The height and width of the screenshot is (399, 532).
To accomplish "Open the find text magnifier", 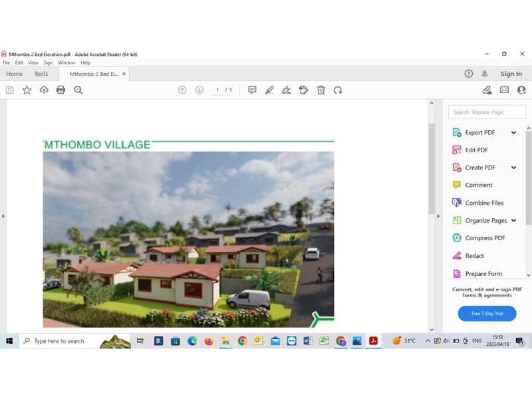I will coord(78,90).
